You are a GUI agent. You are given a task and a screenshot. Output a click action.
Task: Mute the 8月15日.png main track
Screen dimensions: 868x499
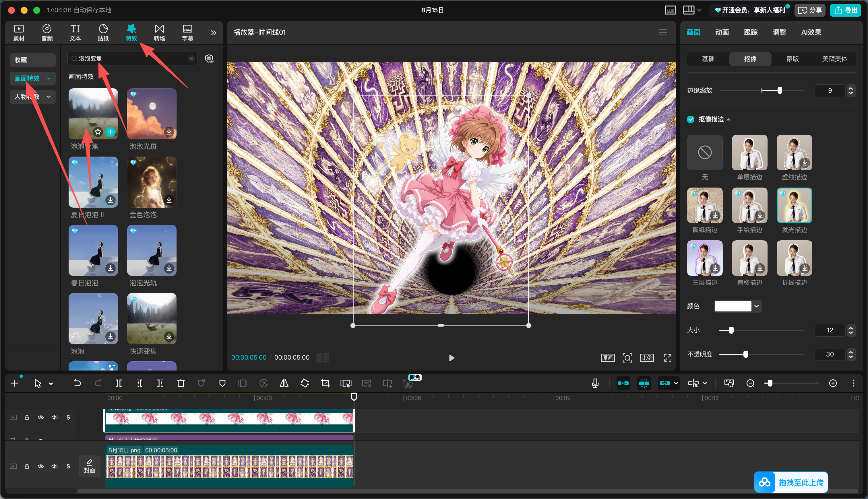click(x=55, y=466)
